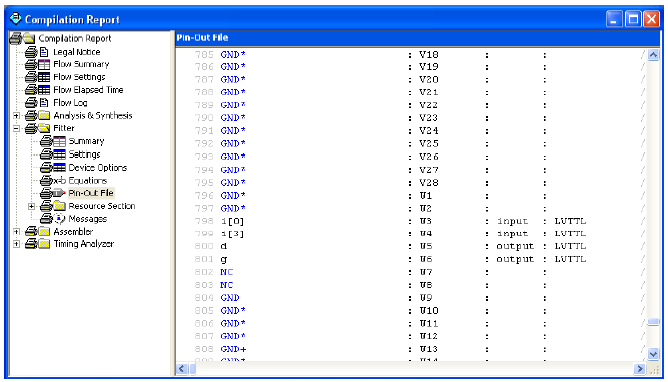Click the Flow Settings table icon
The width and height of the screenshot is (668, 382).
[x=44, y=77]
